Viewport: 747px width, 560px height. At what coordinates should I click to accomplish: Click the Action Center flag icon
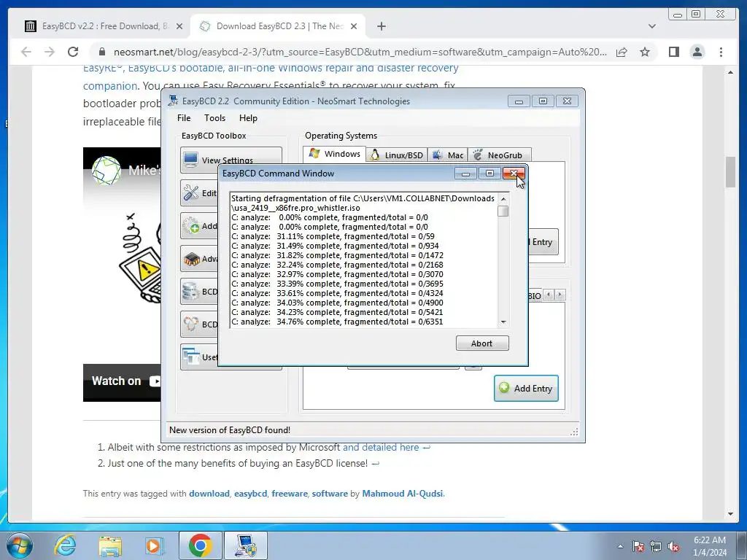(638, 546)
